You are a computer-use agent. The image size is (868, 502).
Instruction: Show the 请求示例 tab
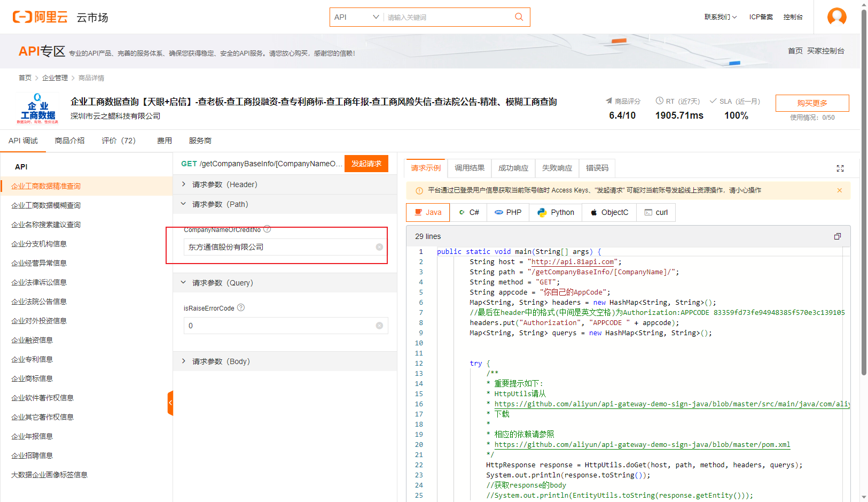coord(426,168)
